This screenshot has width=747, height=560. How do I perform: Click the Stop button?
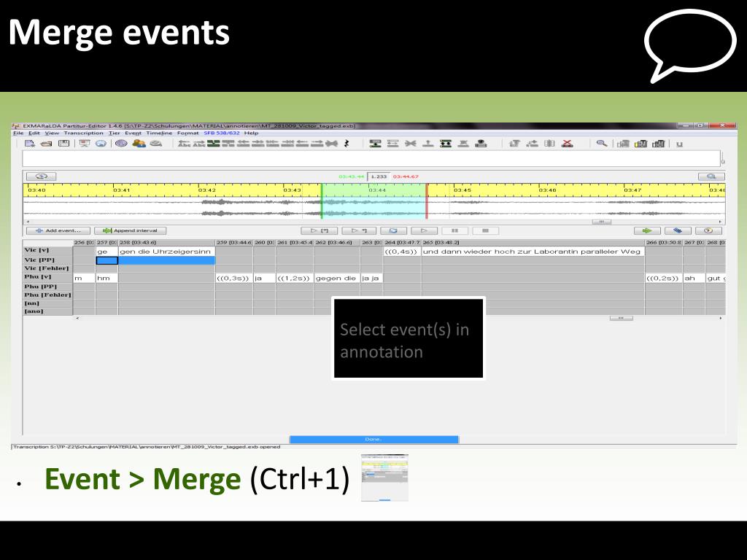(485, 230)
